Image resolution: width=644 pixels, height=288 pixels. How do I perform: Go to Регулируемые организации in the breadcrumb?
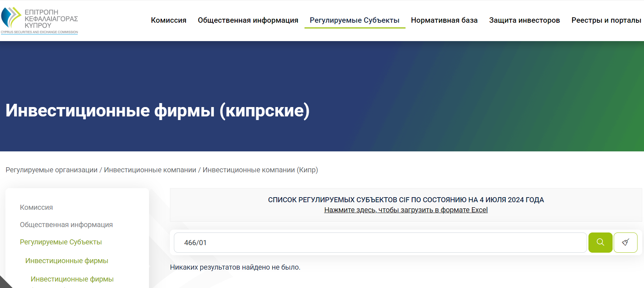(x=52, y=170)
